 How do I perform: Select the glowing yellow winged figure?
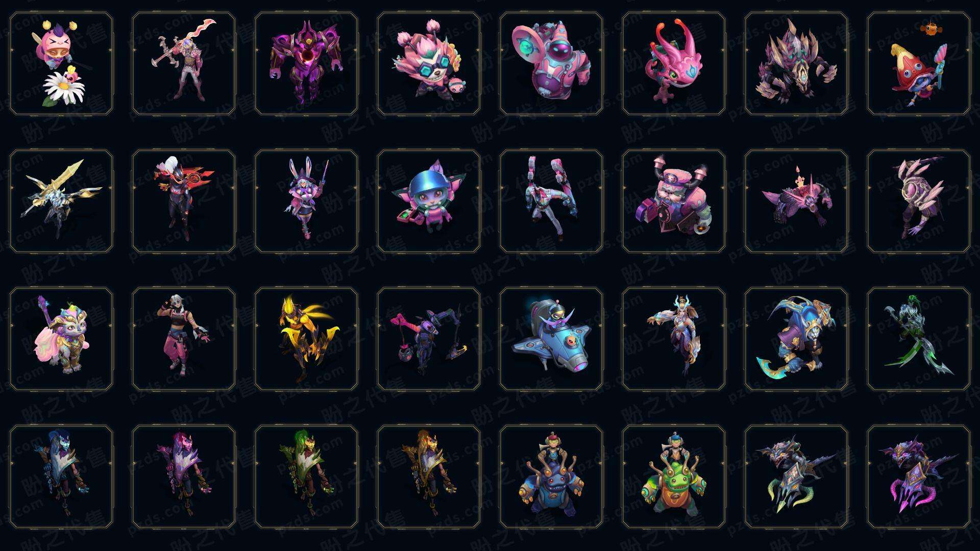point(306,339)
